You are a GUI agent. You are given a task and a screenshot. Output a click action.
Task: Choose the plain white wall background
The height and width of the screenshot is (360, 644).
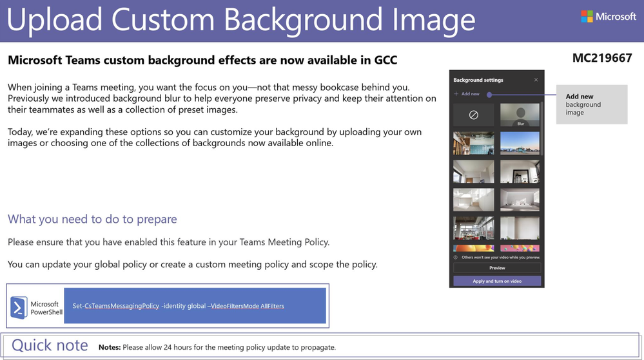tap(520, 228)
